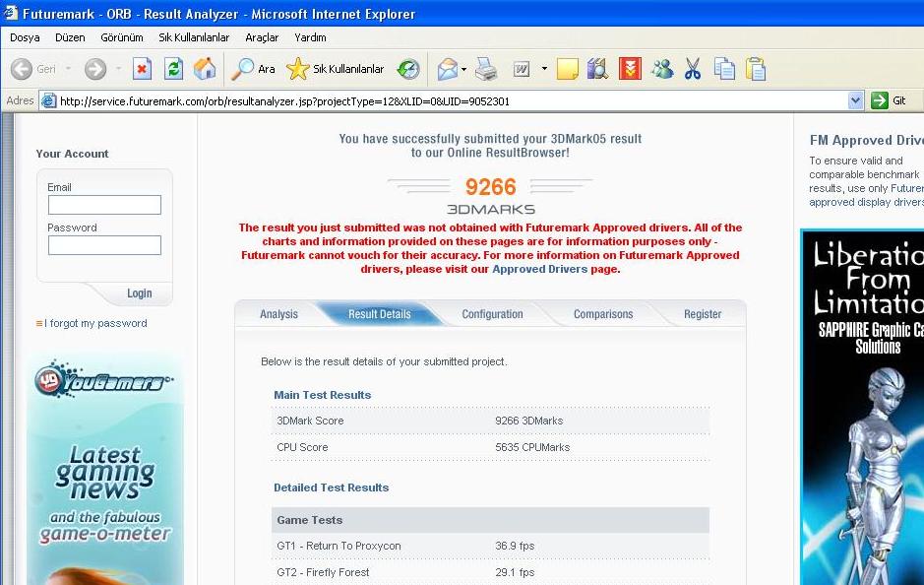924x585 pixels.
Task: Go to the Home page icon
Action: coord(205,69)
